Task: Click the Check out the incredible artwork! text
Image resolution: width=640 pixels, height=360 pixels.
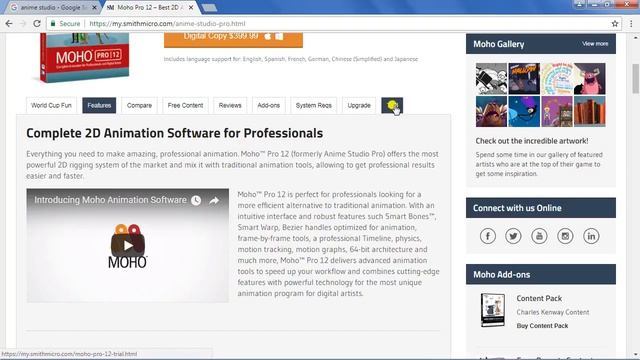Action: [x=532, y=141]
